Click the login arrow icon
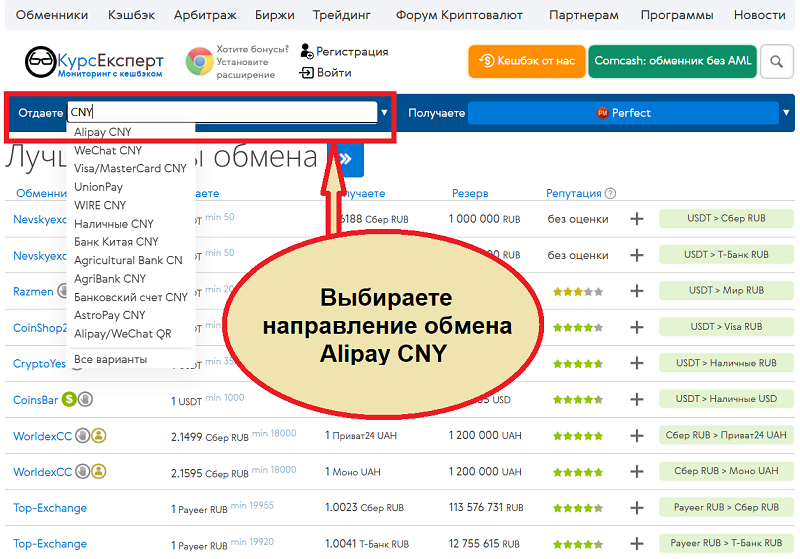 (306, 73)
